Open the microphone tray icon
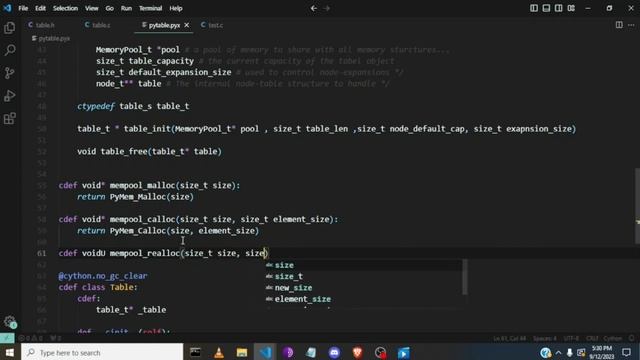 pos(569,352)
